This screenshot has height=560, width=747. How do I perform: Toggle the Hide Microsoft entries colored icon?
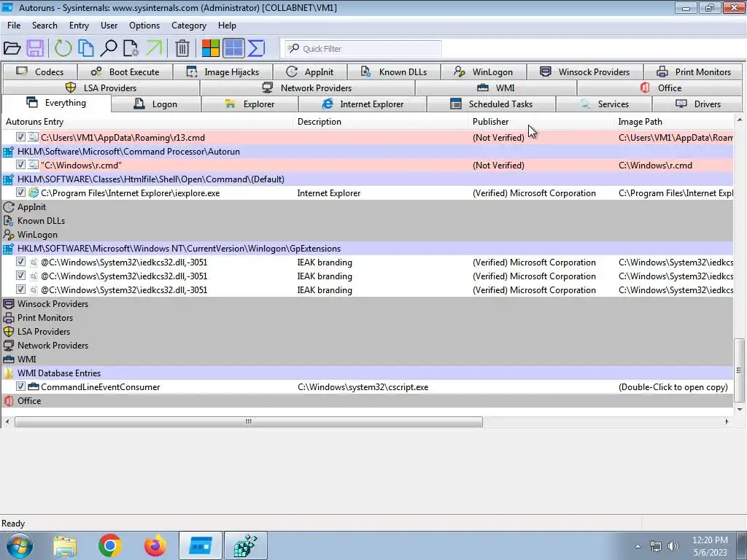coord(210,49)
